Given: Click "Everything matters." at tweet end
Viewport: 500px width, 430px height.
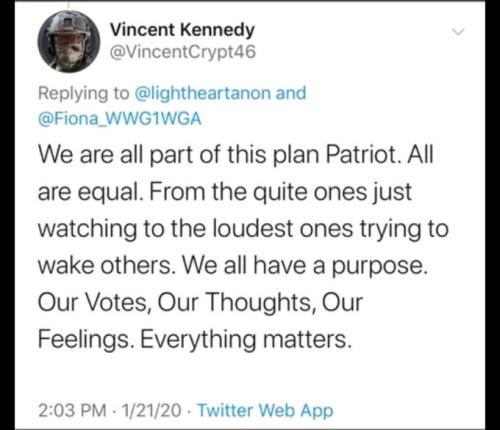Looking at the screenshot, I should pos(246,340).
